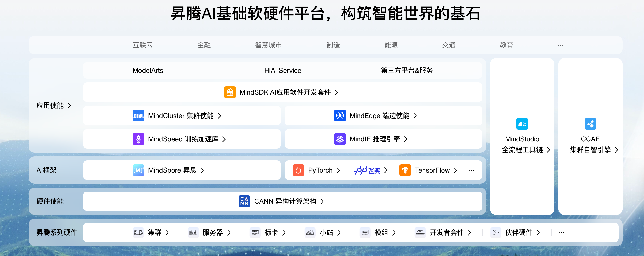Select the 能源 industry tab

pos(391,45)
